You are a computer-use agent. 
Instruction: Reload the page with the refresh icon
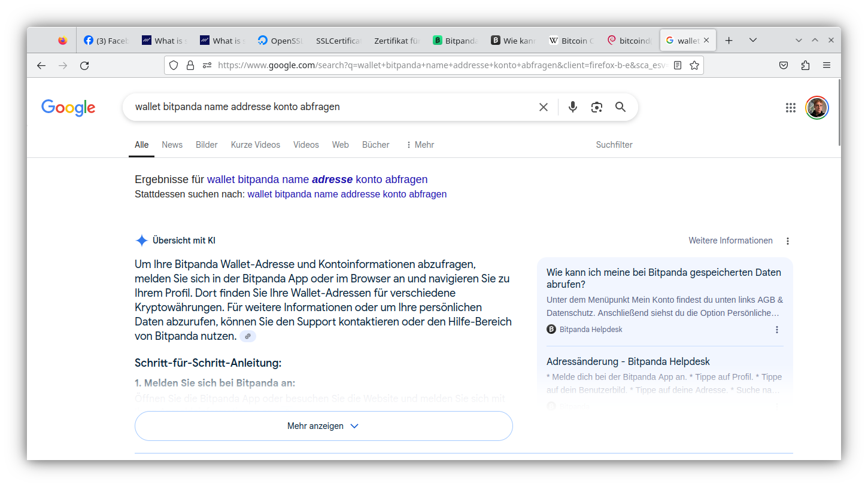[x=84, y=65]
